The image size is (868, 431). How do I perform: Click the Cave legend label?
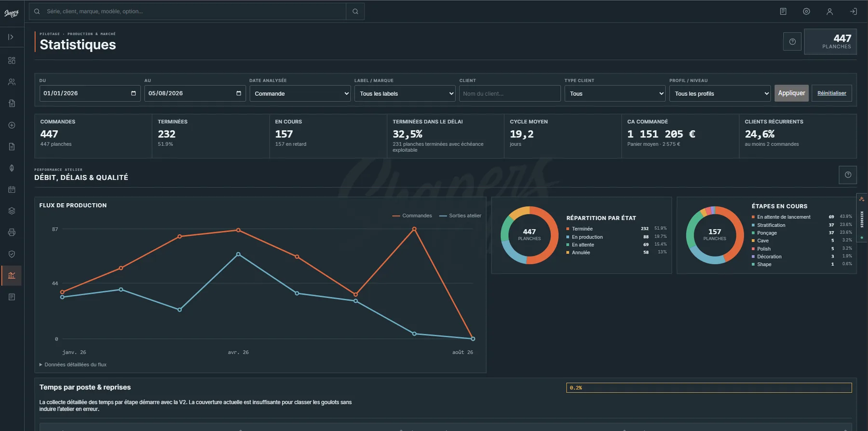763,241
